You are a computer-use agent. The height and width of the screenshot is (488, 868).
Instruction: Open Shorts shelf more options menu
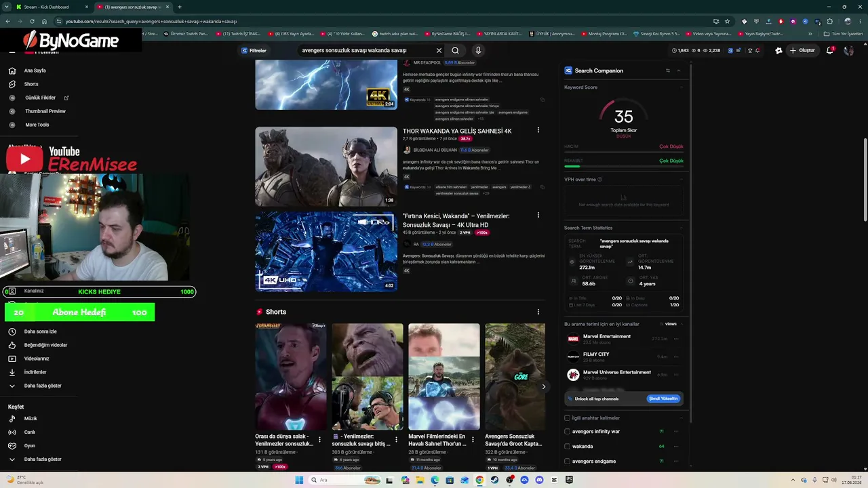tap(538, 312)
